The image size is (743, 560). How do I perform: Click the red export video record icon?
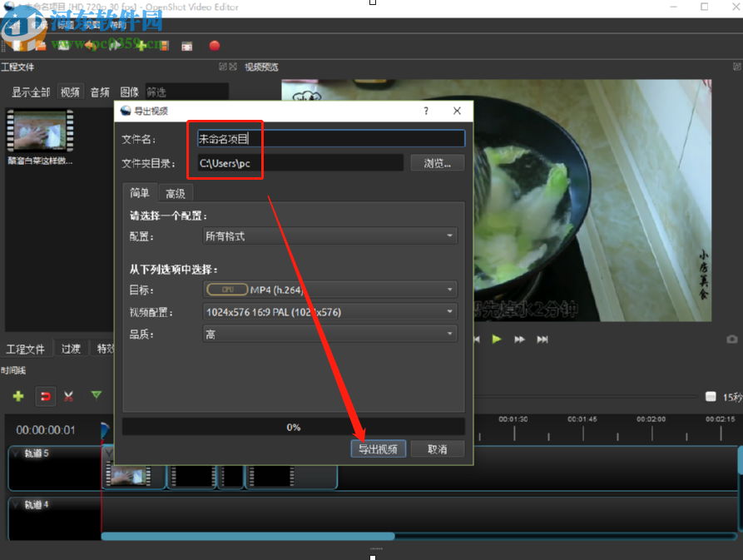click(x=214, y=46)
